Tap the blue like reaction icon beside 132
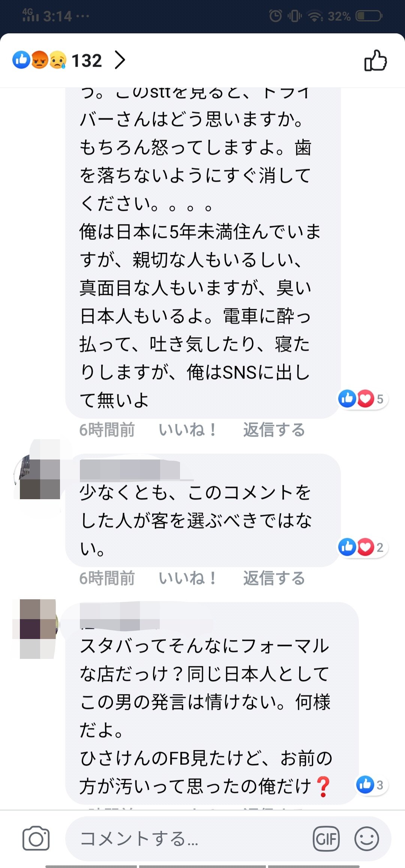This screenshot has height=868, width=405. click(21, 60)
